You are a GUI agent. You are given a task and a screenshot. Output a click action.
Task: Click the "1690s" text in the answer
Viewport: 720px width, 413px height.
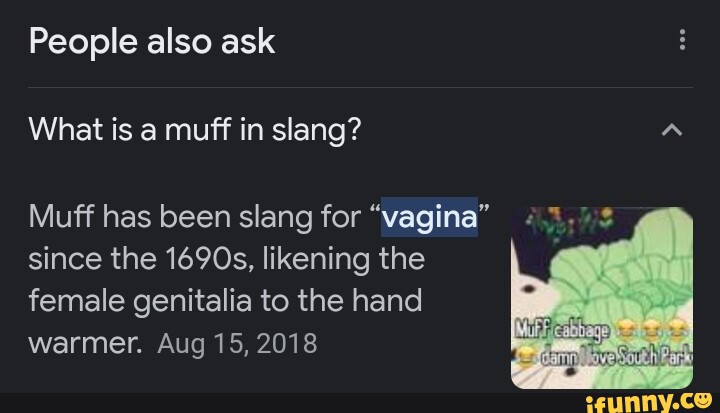[199, 258]
